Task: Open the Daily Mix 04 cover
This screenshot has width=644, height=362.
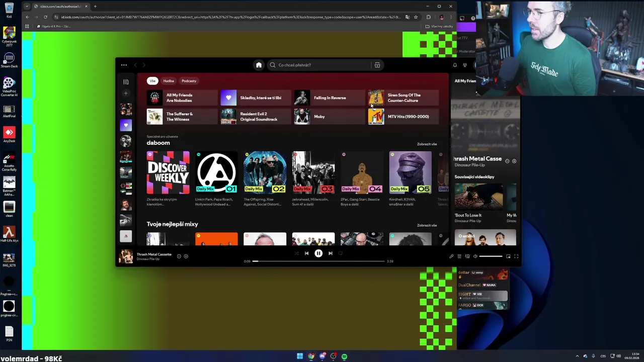Action: point(362,172)
